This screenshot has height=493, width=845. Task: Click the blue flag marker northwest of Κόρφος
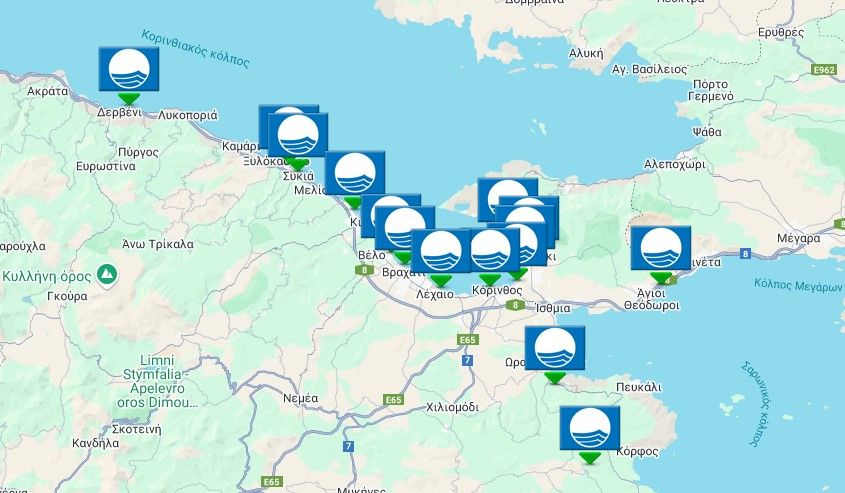pos(590,428)
